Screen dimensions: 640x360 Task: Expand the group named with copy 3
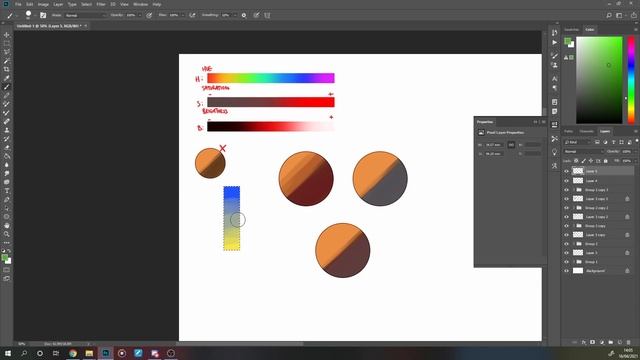(573, 190)
